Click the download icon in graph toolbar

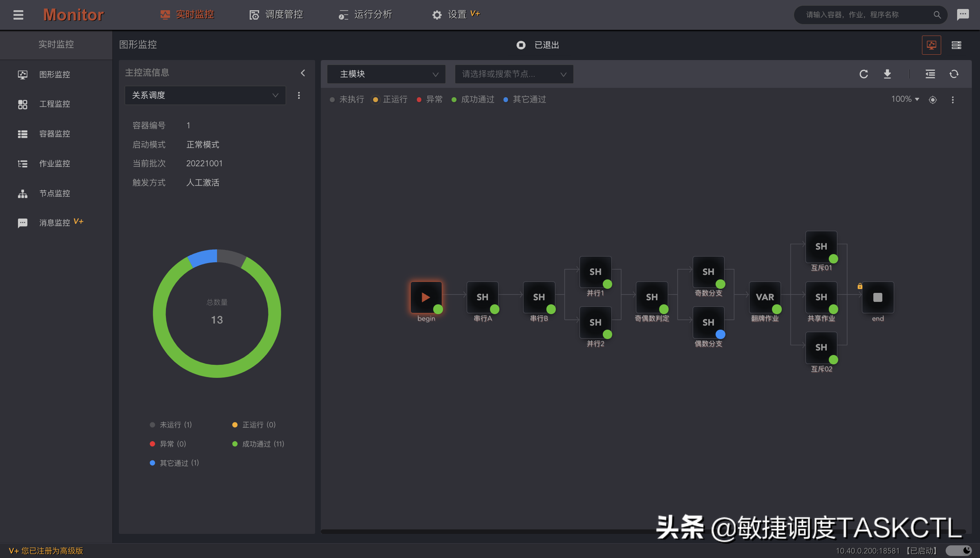[887, 74]
